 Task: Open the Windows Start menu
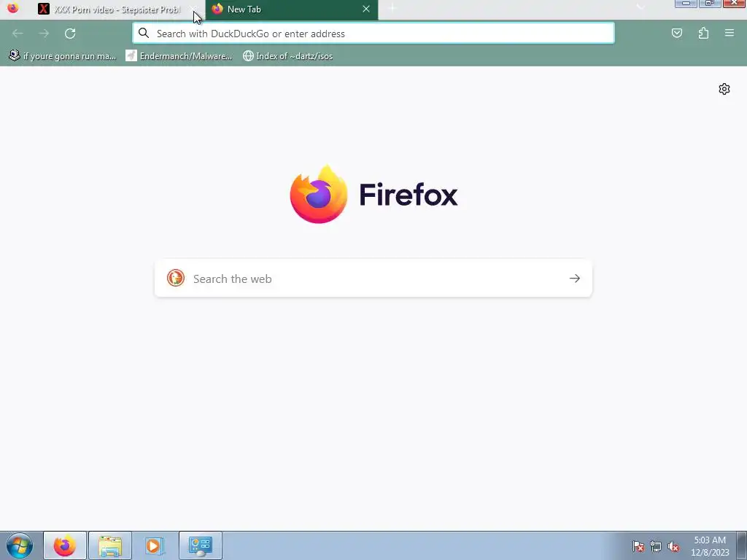[20, 545]
